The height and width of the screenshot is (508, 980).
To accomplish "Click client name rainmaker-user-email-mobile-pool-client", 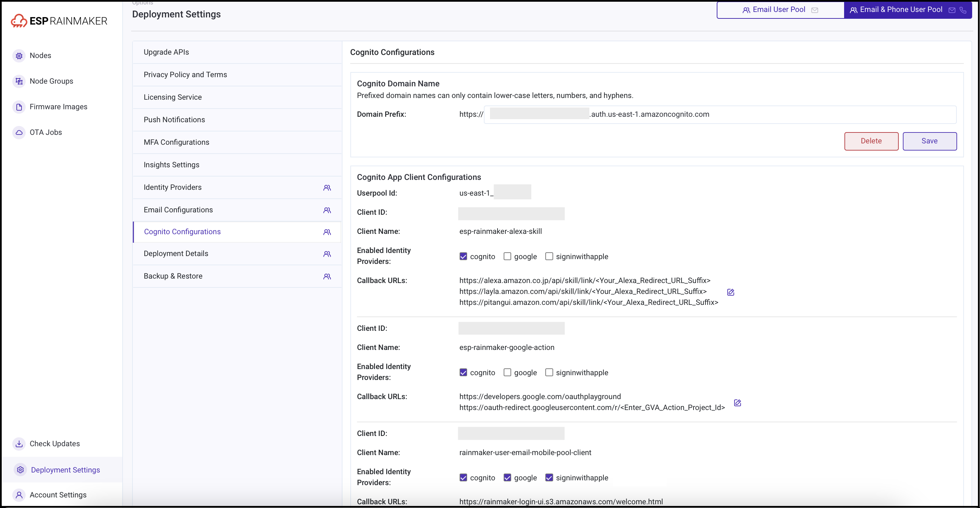I will point(525,452).
